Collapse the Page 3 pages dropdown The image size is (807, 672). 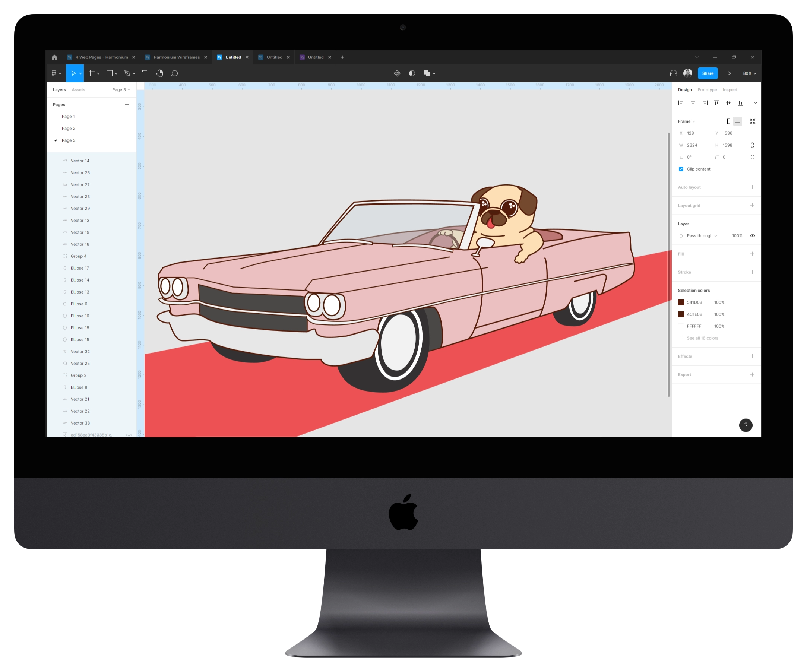point(121,90)
